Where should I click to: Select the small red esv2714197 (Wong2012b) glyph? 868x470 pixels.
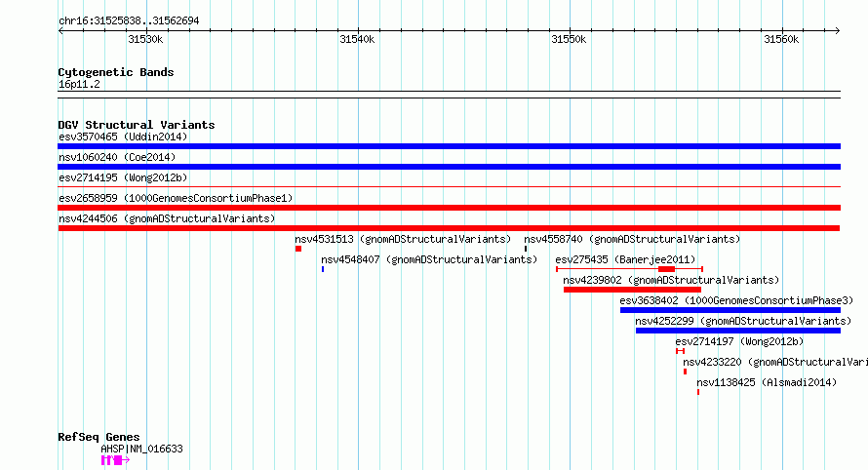tap(681, 351)
